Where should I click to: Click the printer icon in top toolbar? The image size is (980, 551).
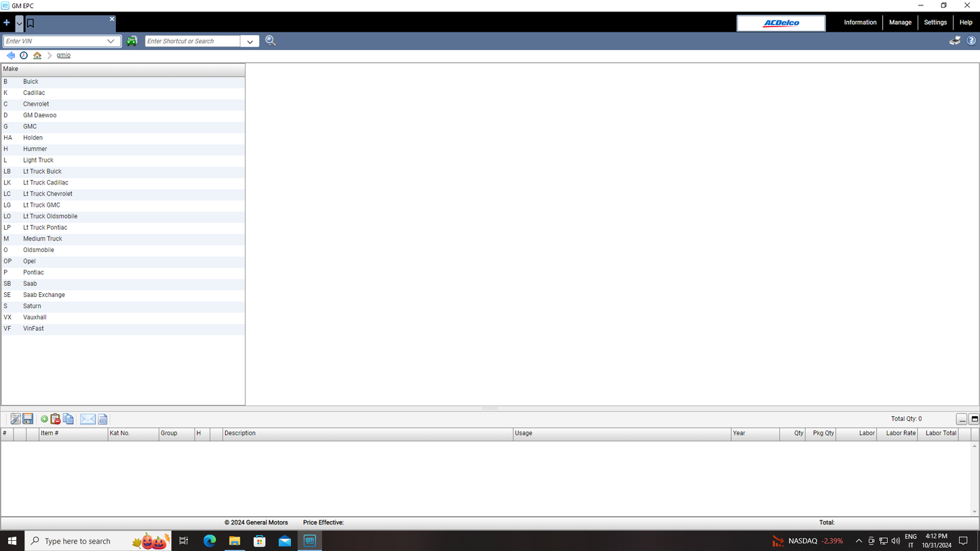coord(955,41)
